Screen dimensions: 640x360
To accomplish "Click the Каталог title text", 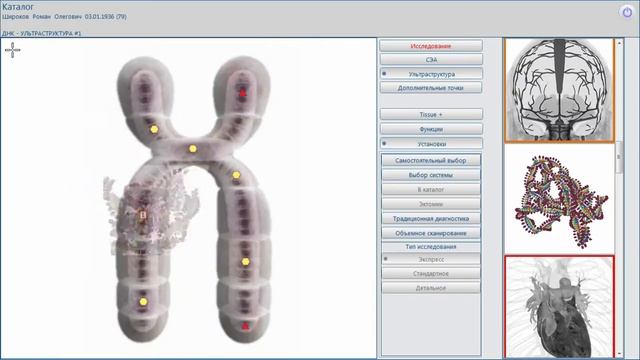I will 18,7.
